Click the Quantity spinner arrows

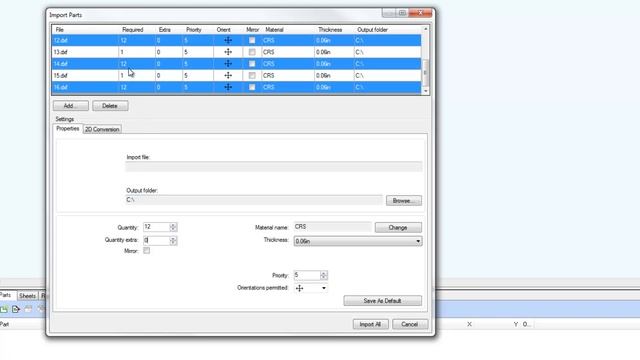[x=173, y=227]
